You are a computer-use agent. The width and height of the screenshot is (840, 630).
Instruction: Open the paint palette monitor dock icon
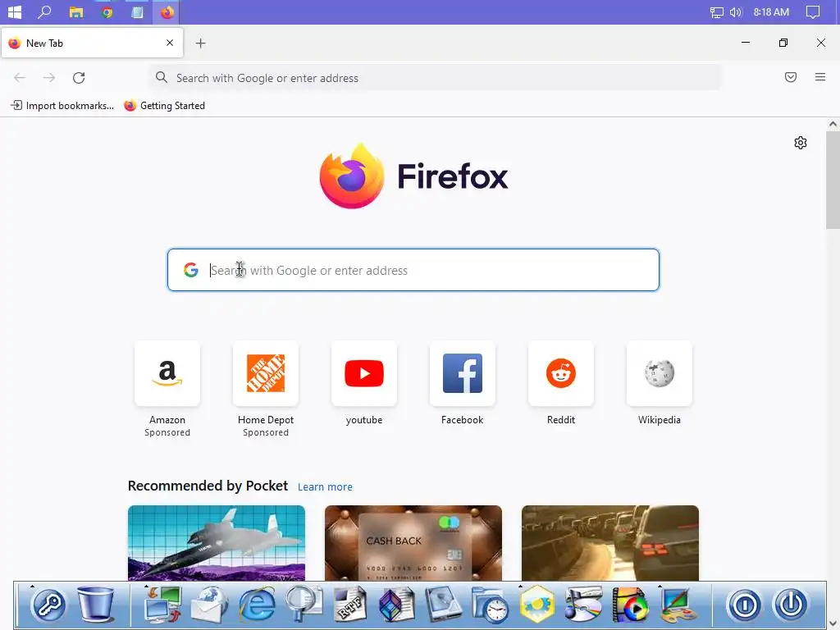point(677,605)
